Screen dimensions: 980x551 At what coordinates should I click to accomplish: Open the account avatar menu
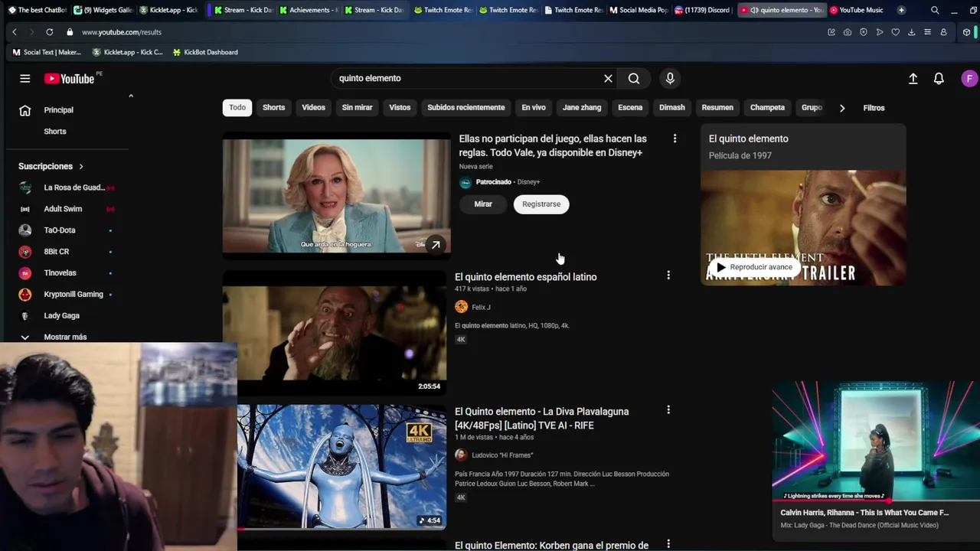[969, 78]
